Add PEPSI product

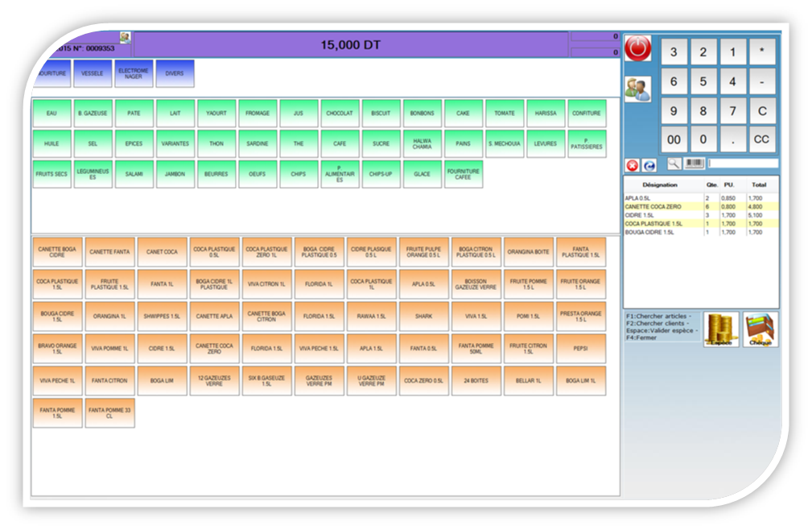(580, 349)
